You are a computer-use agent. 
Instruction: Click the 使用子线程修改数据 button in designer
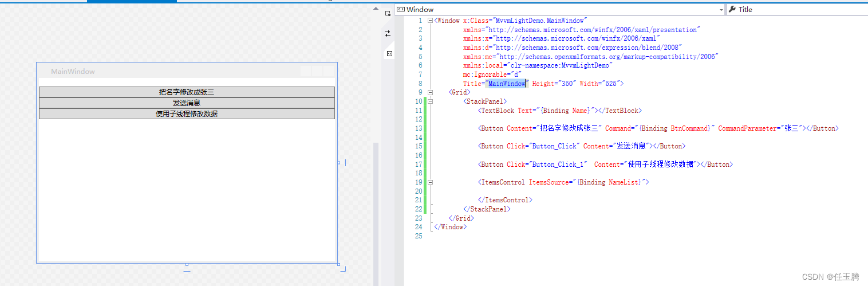click(187, 113)
